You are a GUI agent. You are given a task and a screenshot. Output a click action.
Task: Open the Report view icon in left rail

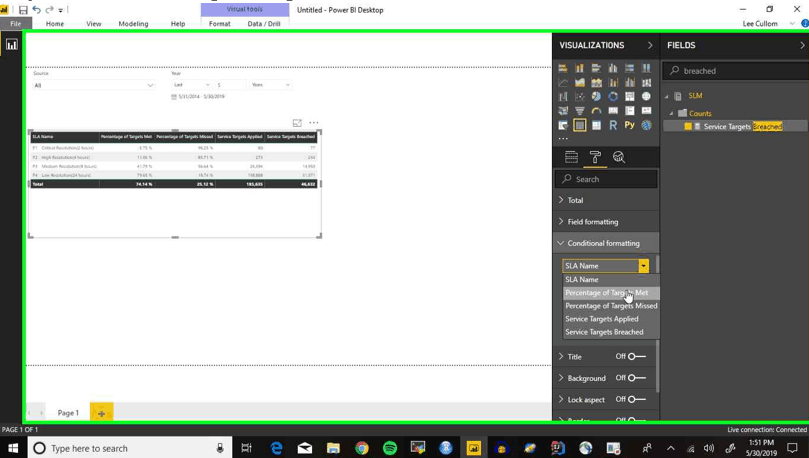11,45
